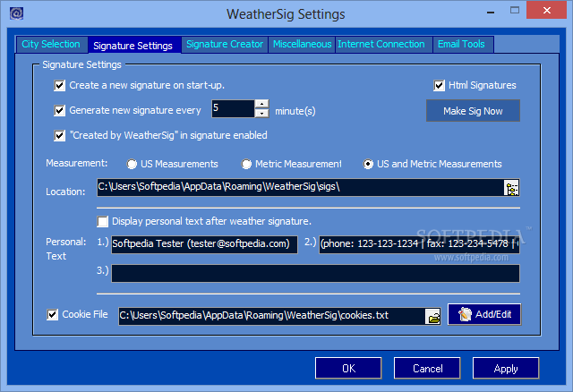Click the Cancel button
The image size is (573, 392).
tap(427, 368)
